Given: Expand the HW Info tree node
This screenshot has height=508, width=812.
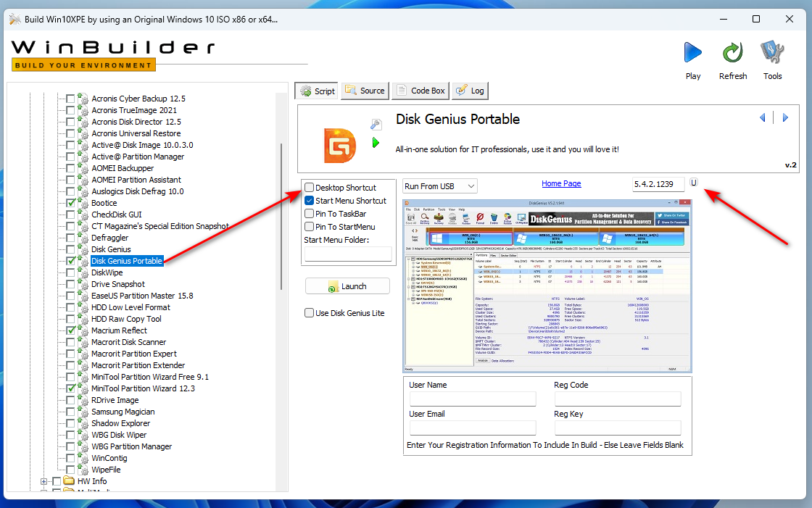Looking at the screenshot, I should pos(44,481).
